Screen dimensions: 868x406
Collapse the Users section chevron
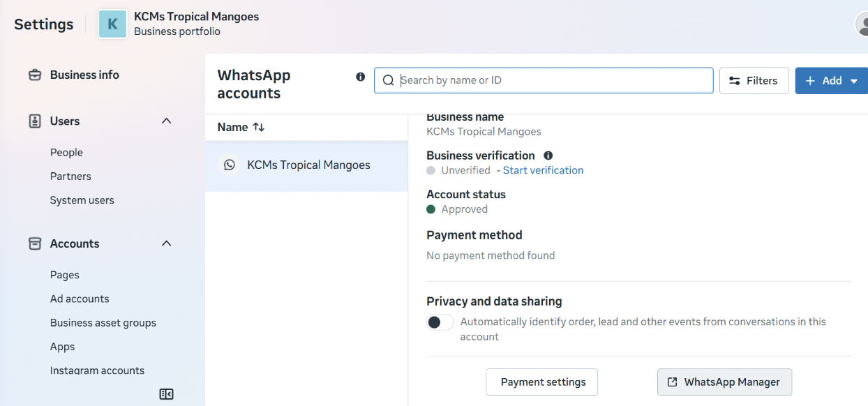pyautogui.click(x=166, y=121)
